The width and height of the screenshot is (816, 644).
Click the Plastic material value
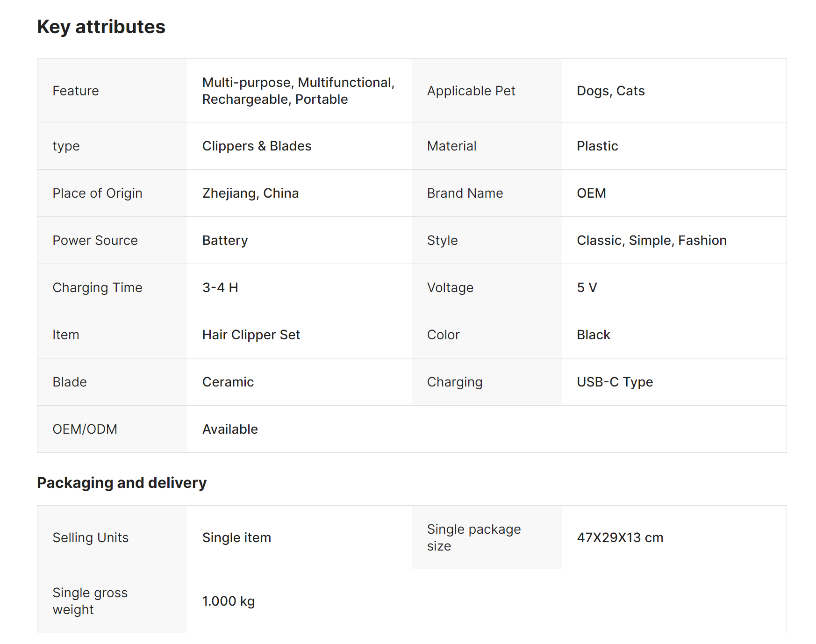pos(597,146)
